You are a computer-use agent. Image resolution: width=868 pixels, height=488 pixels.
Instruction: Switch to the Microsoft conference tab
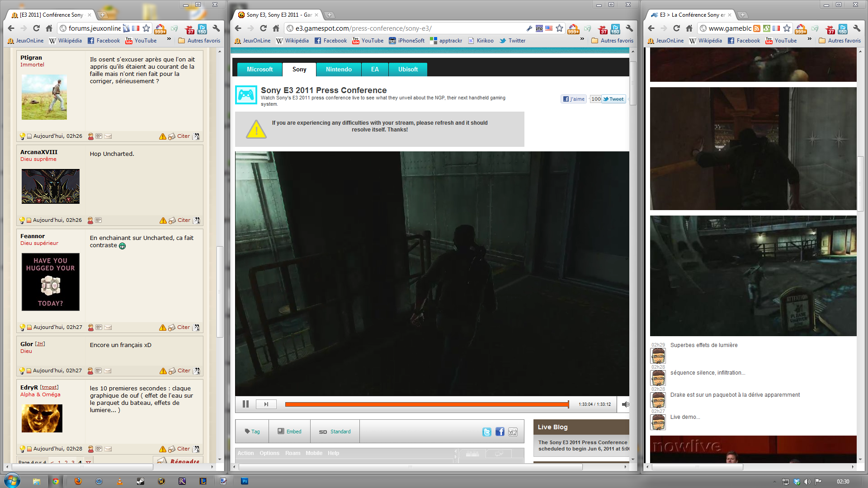tap(260, 69)
